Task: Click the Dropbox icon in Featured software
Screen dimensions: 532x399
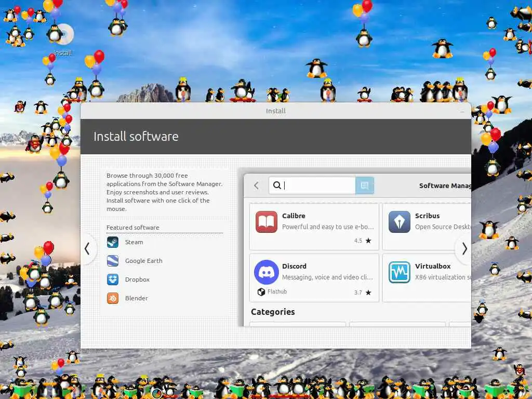Action: click(113, 279)
